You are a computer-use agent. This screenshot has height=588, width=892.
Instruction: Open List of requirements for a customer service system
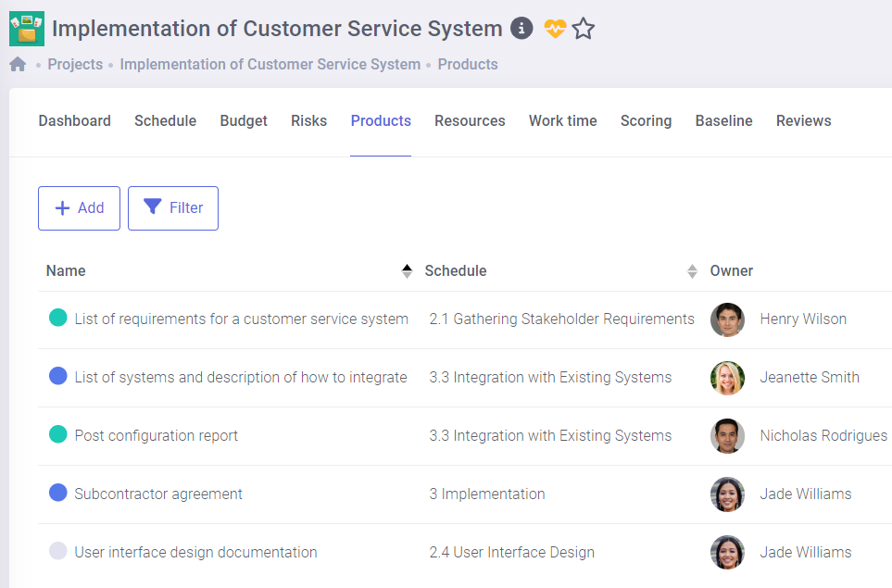pos(241,319)
